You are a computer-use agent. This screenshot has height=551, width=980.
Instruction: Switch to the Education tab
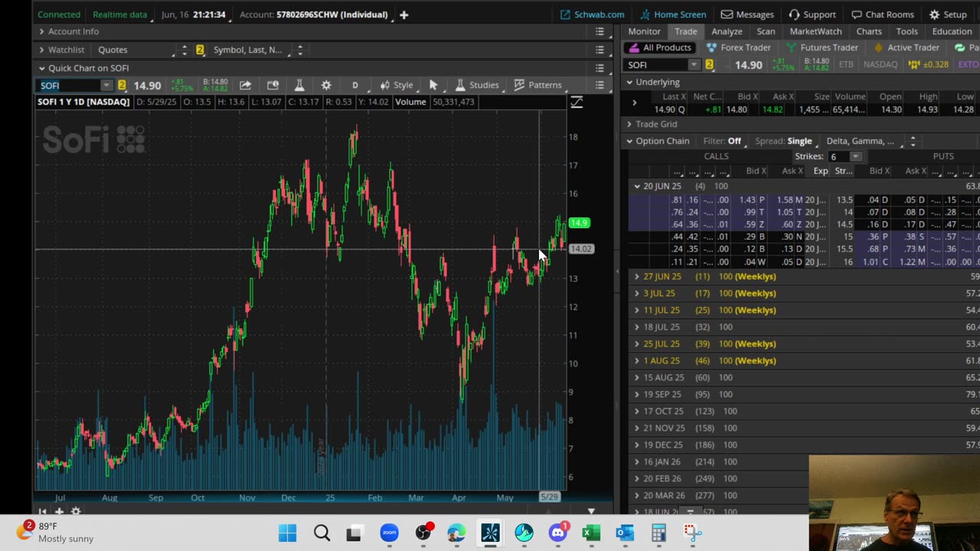(x=952, y=31)
